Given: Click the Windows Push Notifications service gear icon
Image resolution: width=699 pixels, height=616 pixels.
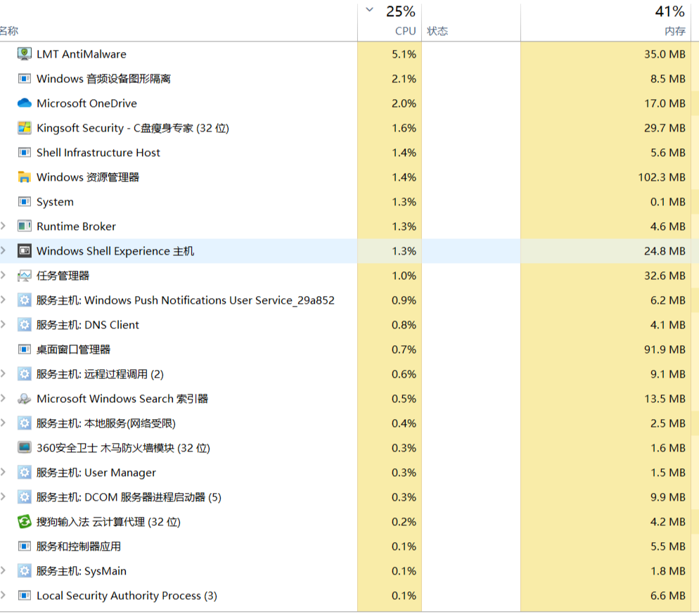Looking at the screenshot, I should point(25,300).
